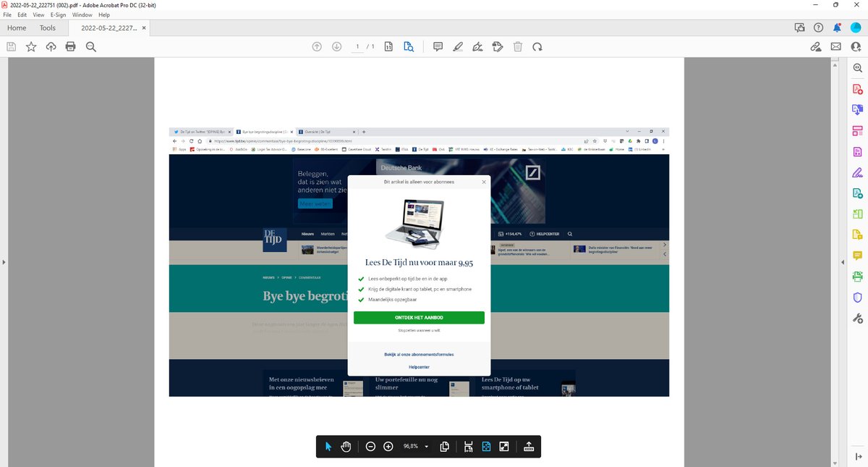Open Help menu
The width and height of the screenshot is (868, 467).
pos(104,14)
